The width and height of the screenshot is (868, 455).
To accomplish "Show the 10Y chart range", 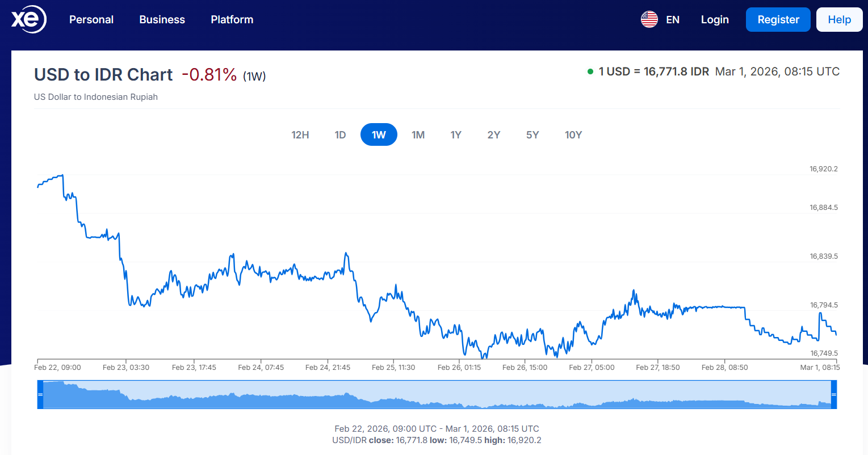I will point(573,135).
